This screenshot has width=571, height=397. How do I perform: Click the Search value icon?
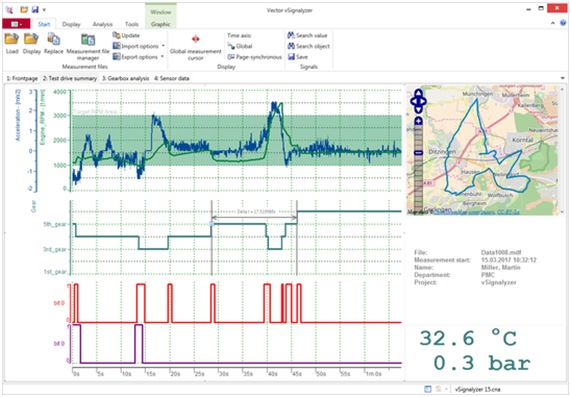click(x=291, y=35)
